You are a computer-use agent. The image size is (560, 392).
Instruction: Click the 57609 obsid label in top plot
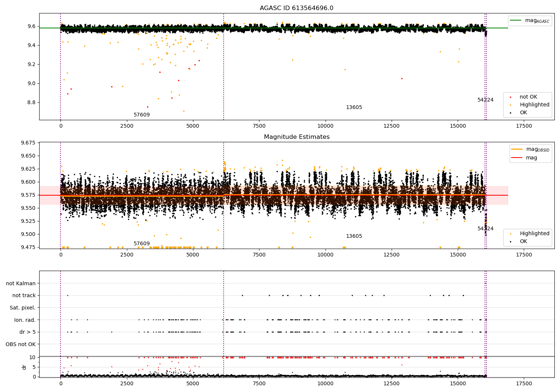[141, 115]
